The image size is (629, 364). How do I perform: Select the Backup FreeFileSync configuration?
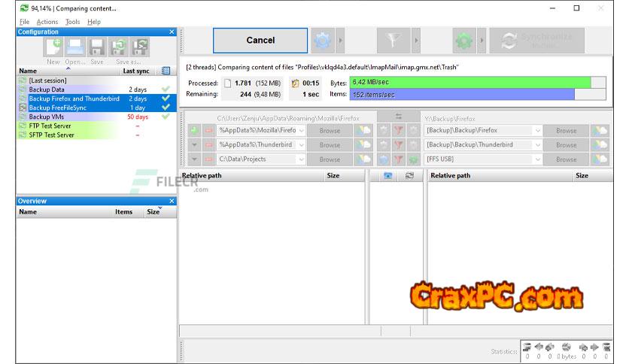pyautogui.click(x=96, y=108)
